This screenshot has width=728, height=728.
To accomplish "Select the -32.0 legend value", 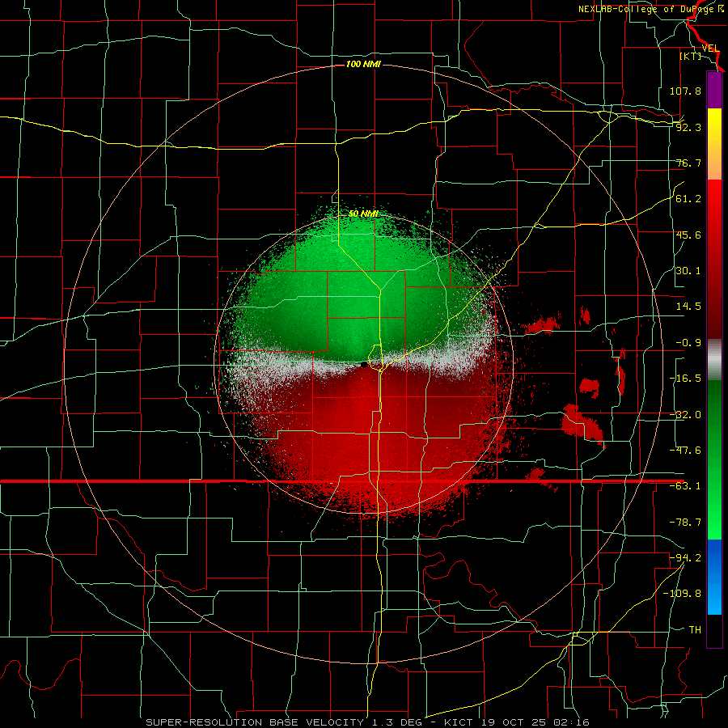I will 685,415.
